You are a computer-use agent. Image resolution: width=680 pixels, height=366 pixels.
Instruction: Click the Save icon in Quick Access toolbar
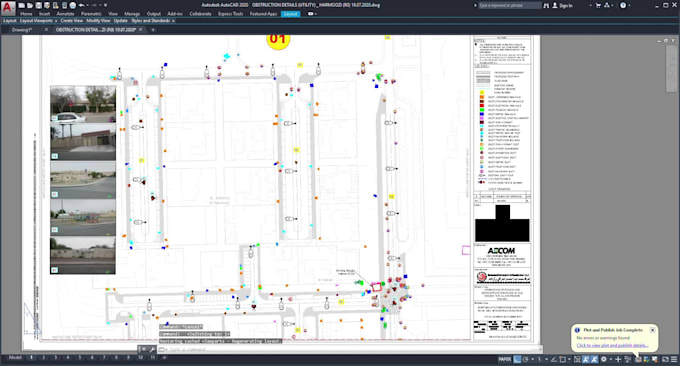click(x=39, y=5)
